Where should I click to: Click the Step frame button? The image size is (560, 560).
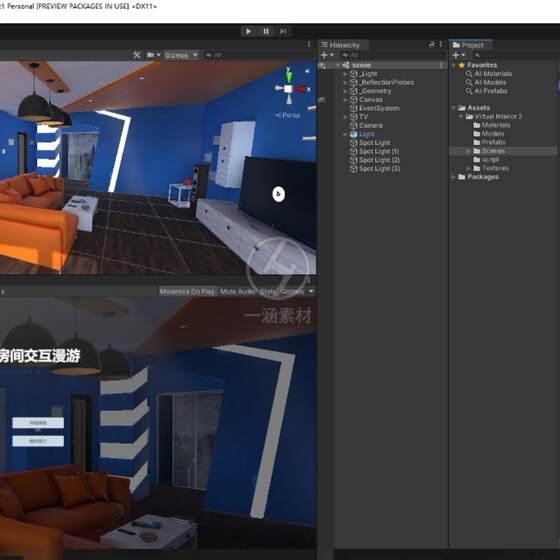tap(283, 31)
